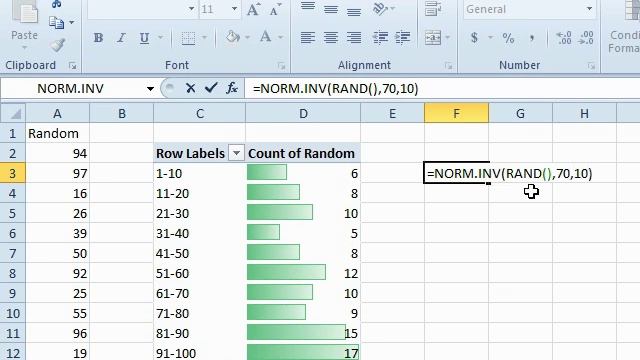Open underline style dropdown arrow
The height and width of the screenshot is (360, 640).
coord(160,38)
